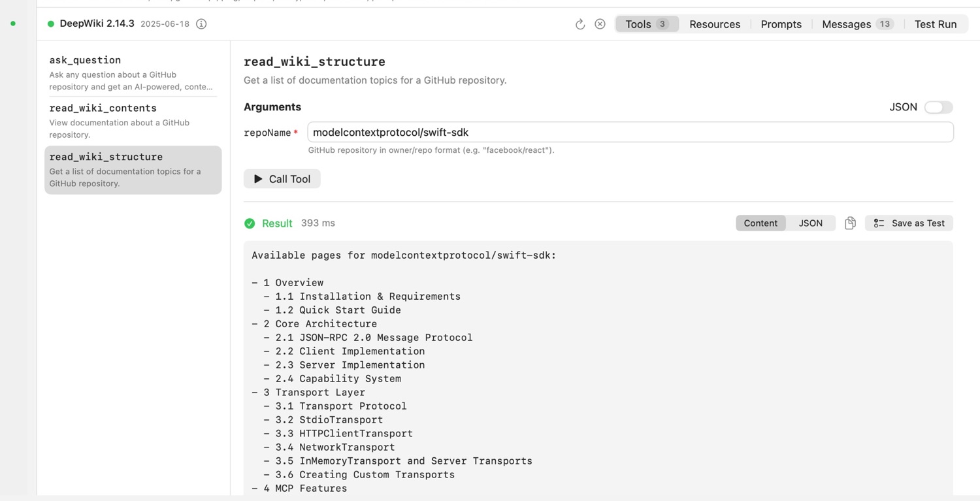This screenshot has height=501, width=980.
Task: Select the ask_question tool
Action: pyautogui.click(x=133, y=73)
